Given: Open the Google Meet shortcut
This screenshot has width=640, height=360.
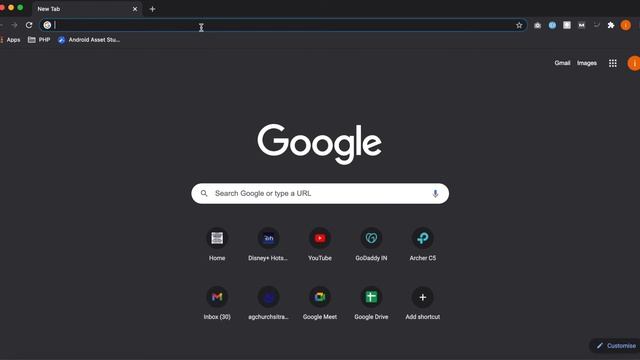Looking at the screenshot, I should pyautogui.click(x=320, y=303).
